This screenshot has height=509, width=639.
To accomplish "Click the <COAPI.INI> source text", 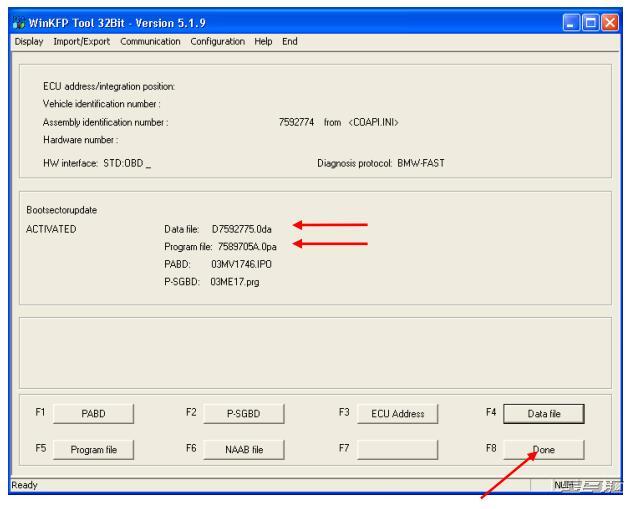I will pyautogui.click(x=373, y=122).
